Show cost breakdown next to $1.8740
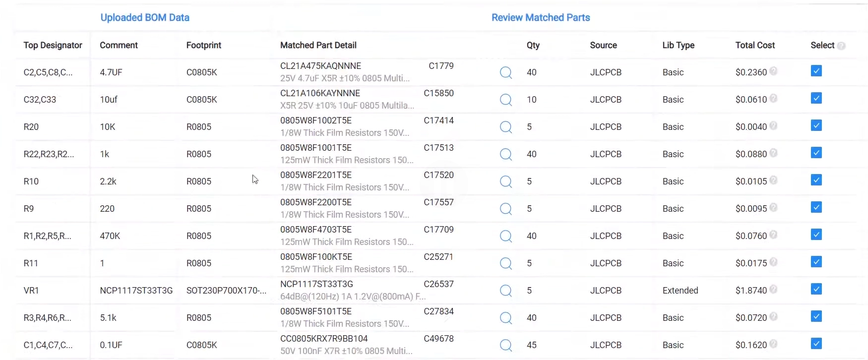The image size is (868, 360). click(x=773, y=289)
